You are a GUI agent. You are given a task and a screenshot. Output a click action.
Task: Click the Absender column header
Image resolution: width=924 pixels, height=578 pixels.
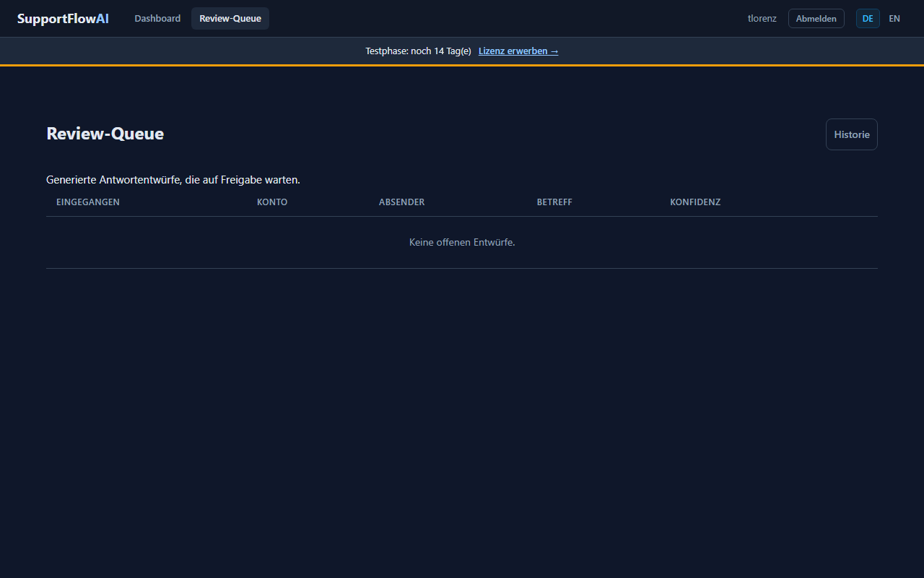click(x=402, y=202)
